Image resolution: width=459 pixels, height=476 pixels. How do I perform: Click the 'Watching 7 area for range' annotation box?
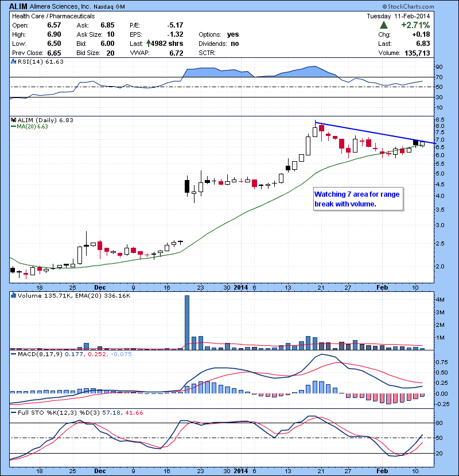[358, 199]
